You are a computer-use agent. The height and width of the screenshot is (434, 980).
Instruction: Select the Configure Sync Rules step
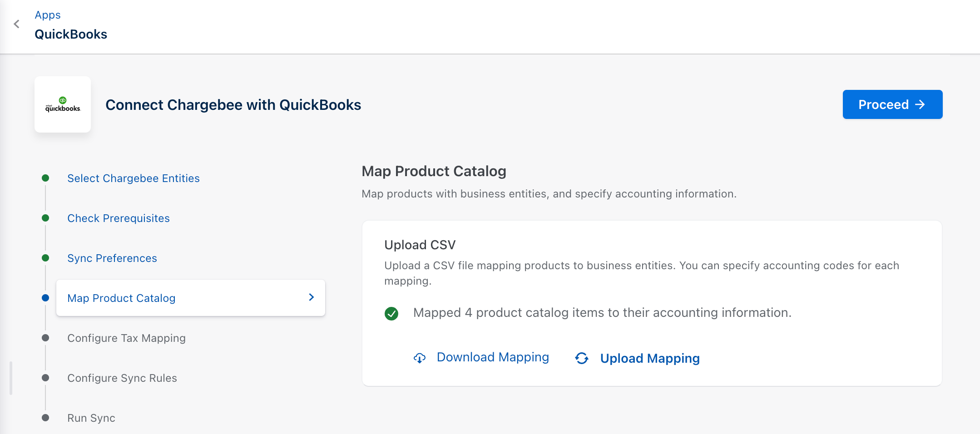122,378
